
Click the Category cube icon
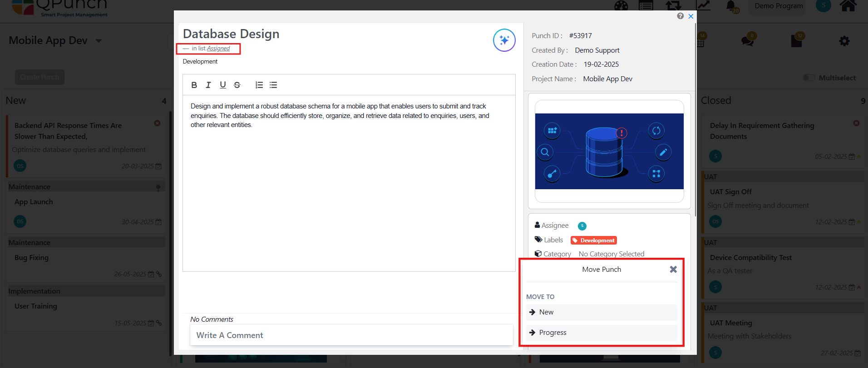coord(538,254)
